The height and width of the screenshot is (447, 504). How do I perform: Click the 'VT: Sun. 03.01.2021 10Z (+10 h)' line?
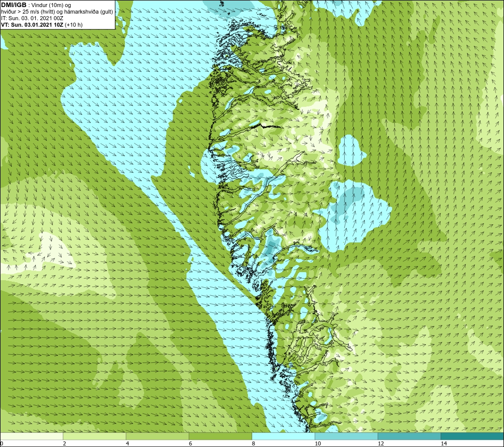pyautogui.click(x=42, y=25)
